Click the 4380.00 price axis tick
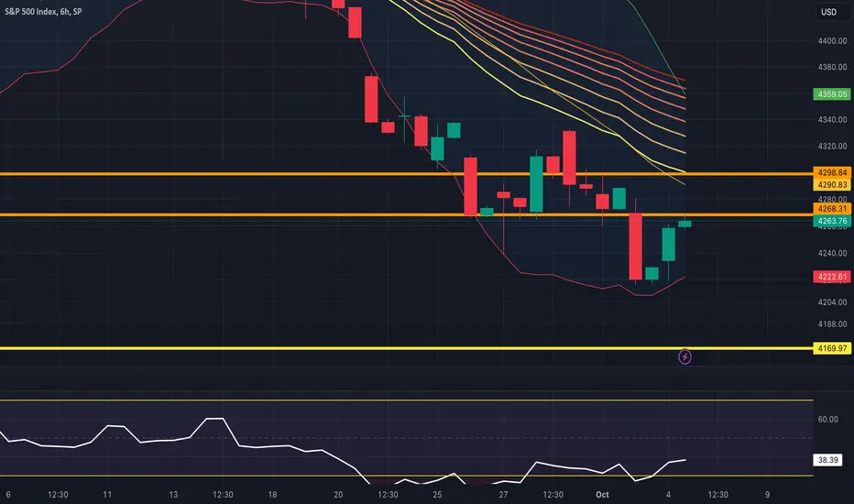 point(832,67)
